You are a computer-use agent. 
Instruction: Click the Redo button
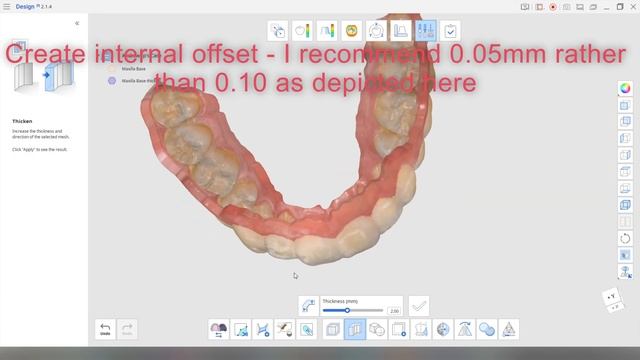click(127, 329)
